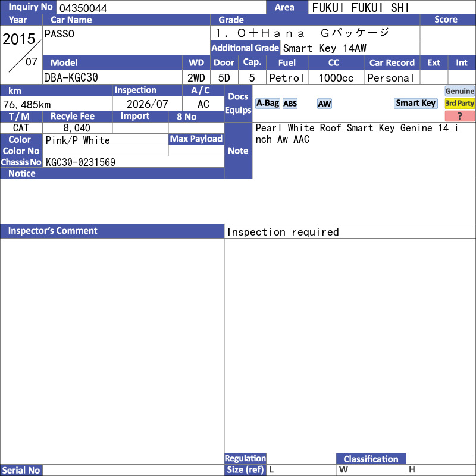Select the yellow 3rd Party legend tag
Image resolution: width=476 pixels, height=476 pixels.
click(x=459, y=103)
